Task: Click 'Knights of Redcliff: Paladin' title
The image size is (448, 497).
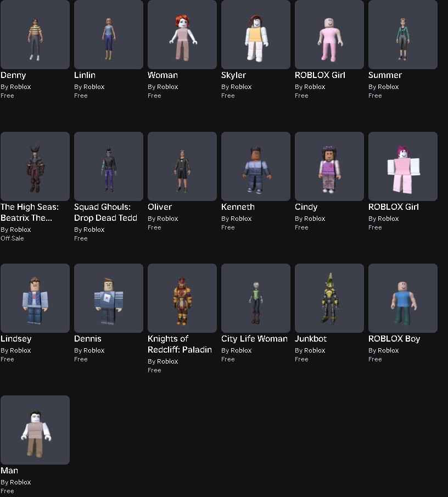Action: pyautogui.click(x=180, y=344)
